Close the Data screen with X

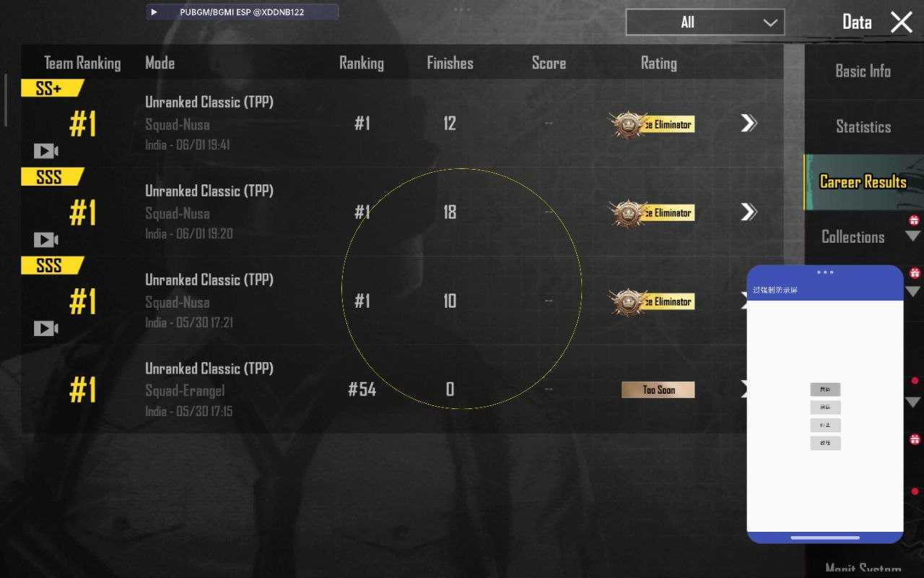coord(902,22)
